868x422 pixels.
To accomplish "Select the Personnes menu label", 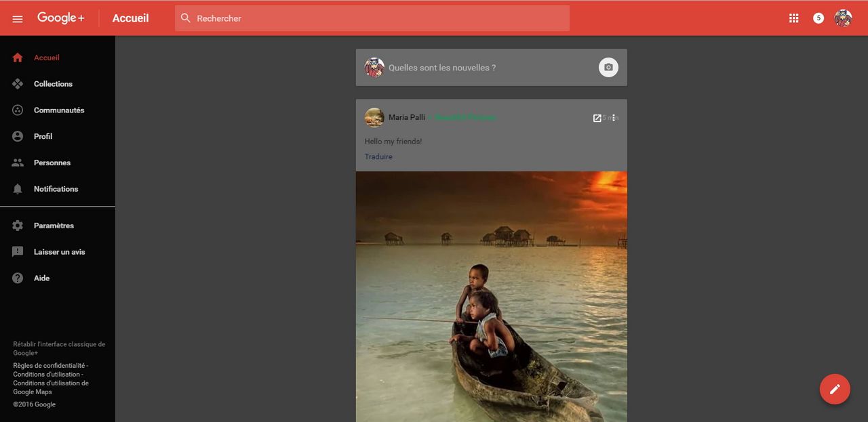I will point(52,163).
